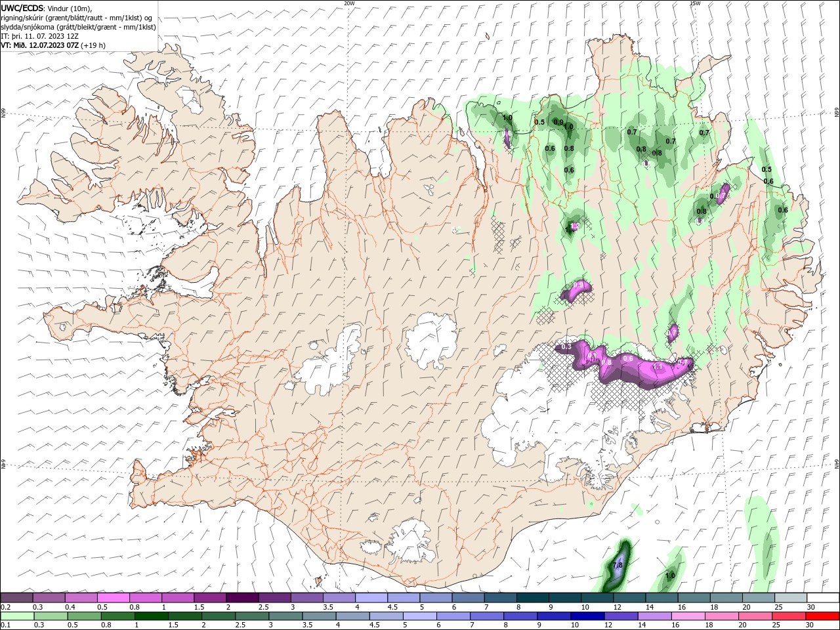Pick the 5 light blue swatch in rain row
Viewport: 840px width, 630px height.
pyautogui.click(x=420, y=616)
